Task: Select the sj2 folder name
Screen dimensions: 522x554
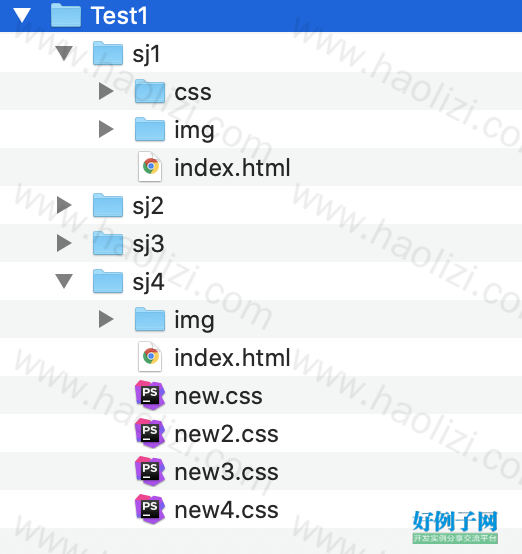Action: point(148,207)
